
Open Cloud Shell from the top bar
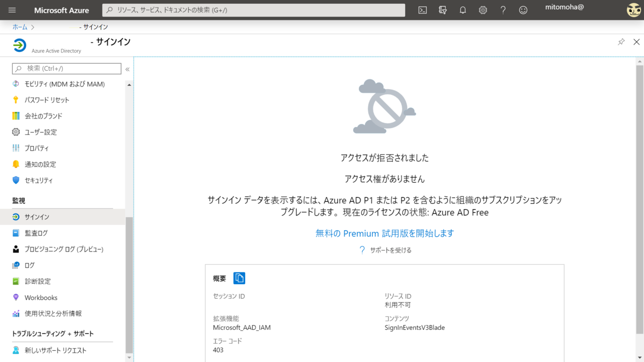[x=422, y=10]
